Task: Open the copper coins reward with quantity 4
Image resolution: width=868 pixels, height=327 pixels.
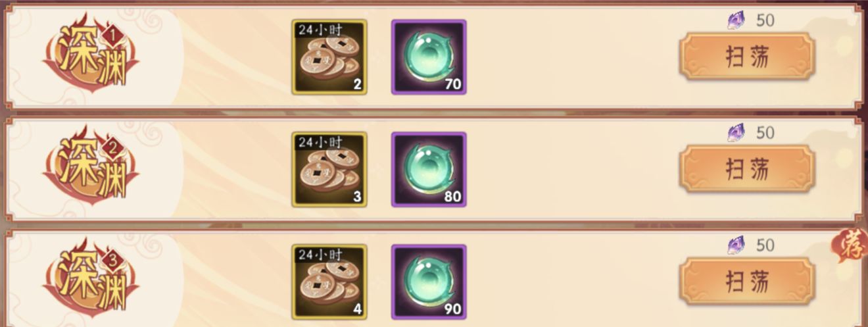Action: click(329, 282)
